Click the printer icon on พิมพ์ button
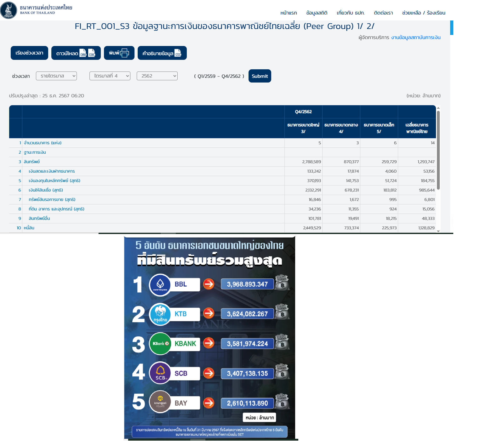Image resolution: width=504 pixels, height=446 pixels. click(x=125, y=53)
